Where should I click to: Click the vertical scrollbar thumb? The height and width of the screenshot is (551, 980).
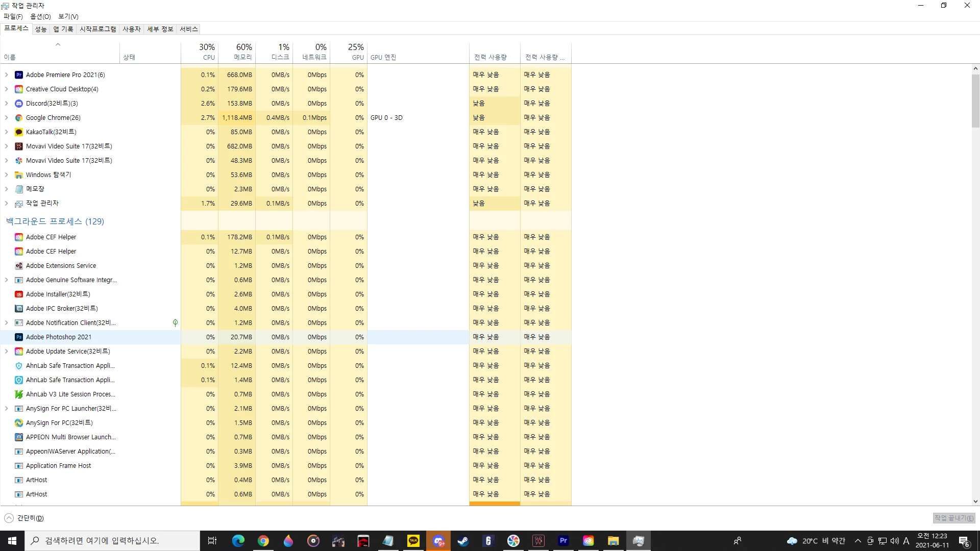975,101
